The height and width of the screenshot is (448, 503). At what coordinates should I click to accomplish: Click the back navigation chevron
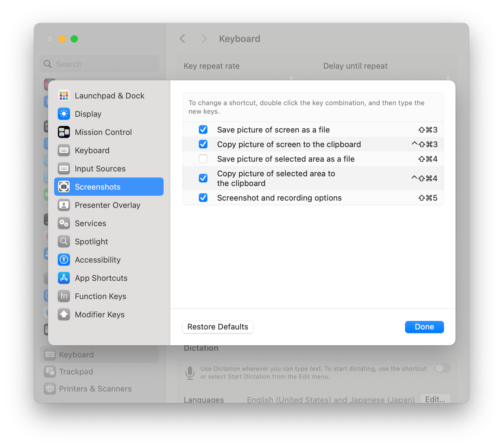pyautogui.click(x=182, y=39)
